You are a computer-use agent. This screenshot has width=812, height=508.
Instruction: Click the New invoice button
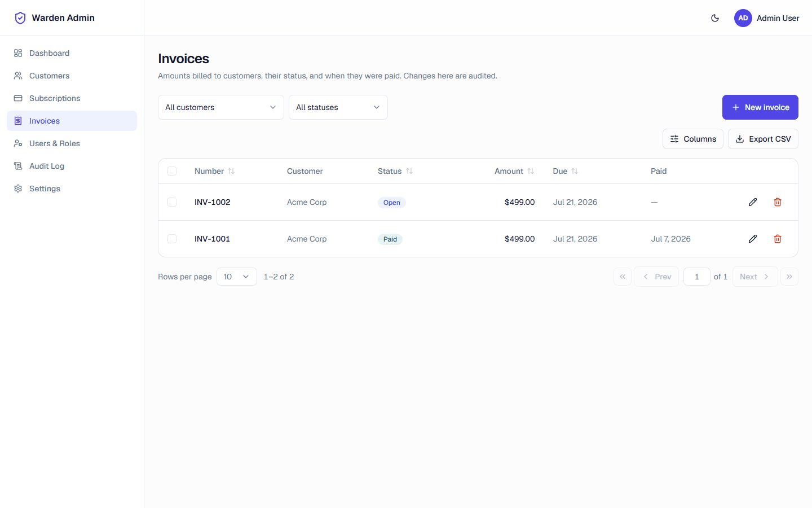point(760,107)
